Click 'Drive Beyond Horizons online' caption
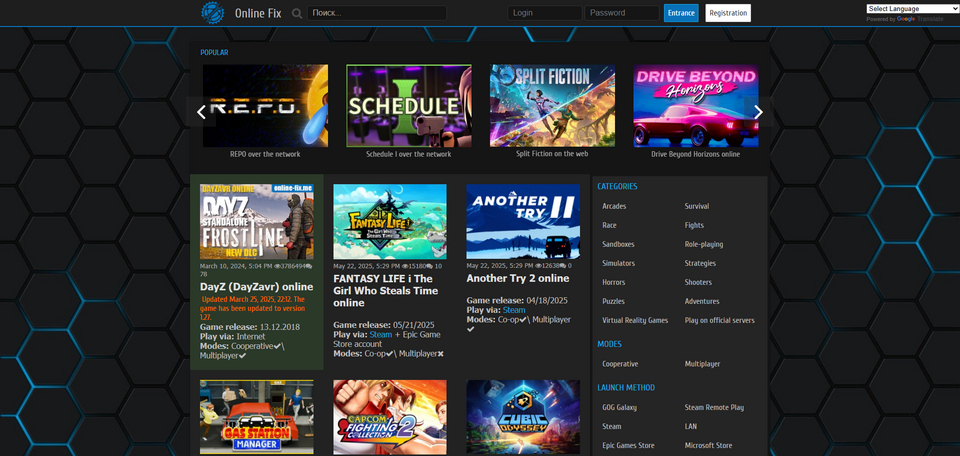 696,154
